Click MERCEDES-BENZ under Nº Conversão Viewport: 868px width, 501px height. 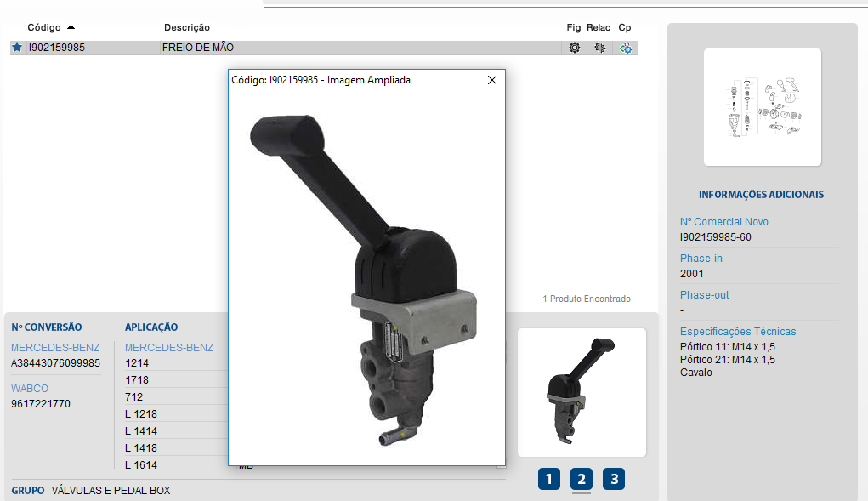point(55,347)
